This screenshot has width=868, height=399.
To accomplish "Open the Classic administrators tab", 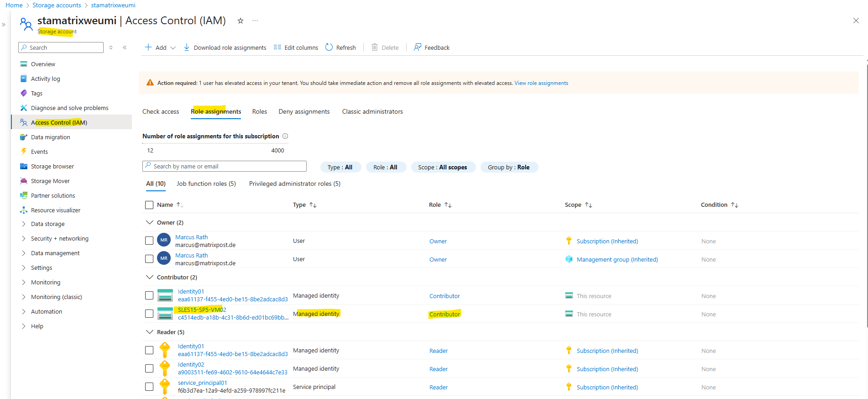I will [x=372, y=111].
